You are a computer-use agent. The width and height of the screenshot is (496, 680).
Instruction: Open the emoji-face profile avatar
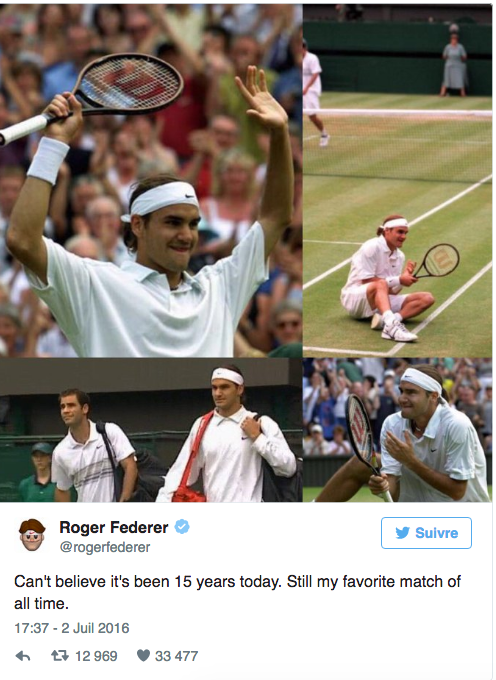click(x=32, y=534)
